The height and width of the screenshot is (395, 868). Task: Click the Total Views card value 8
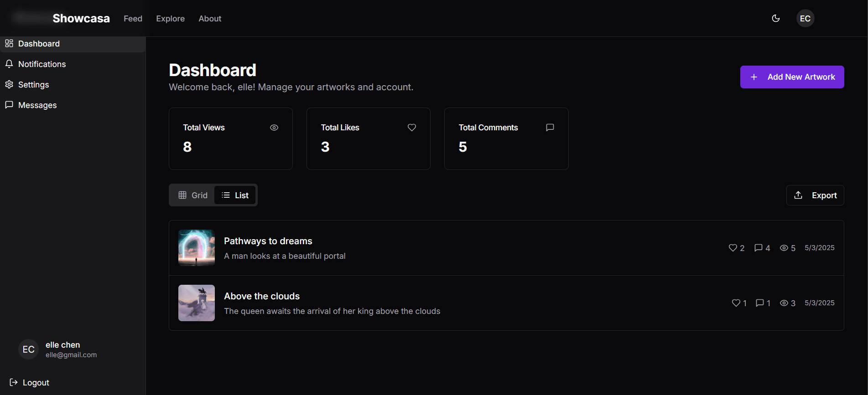coord(187,147)
